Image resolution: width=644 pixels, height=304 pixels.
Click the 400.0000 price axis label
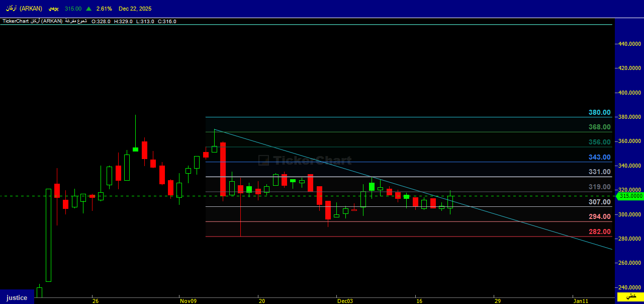[x=630, y=93]
